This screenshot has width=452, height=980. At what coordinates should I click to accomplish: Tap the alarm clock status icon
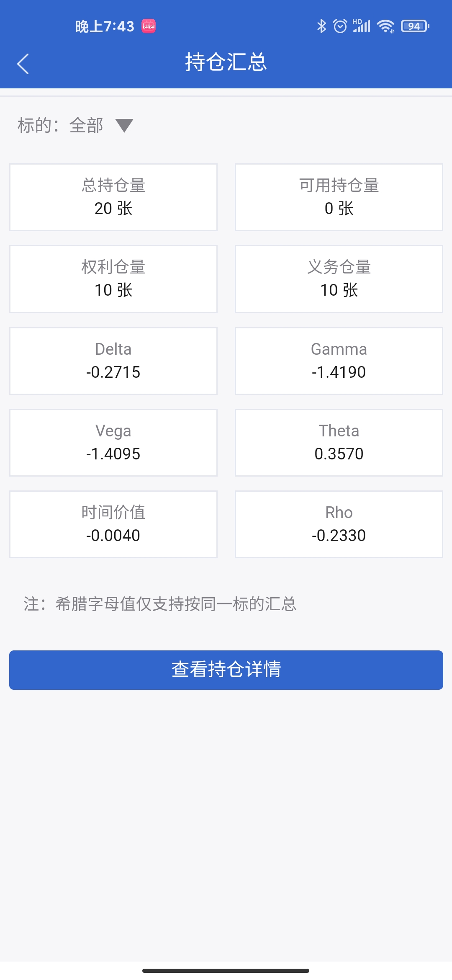click(340, 26)
